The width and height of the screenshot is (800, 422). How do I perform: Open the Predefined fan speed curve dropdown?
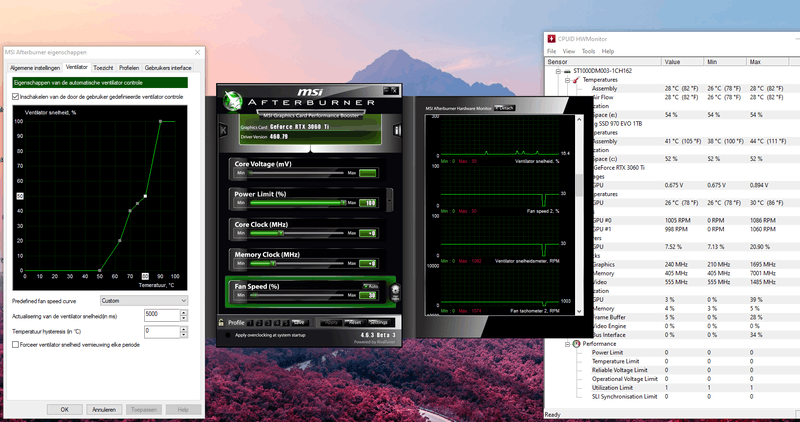pyautogui.click(x=144, y=301)
